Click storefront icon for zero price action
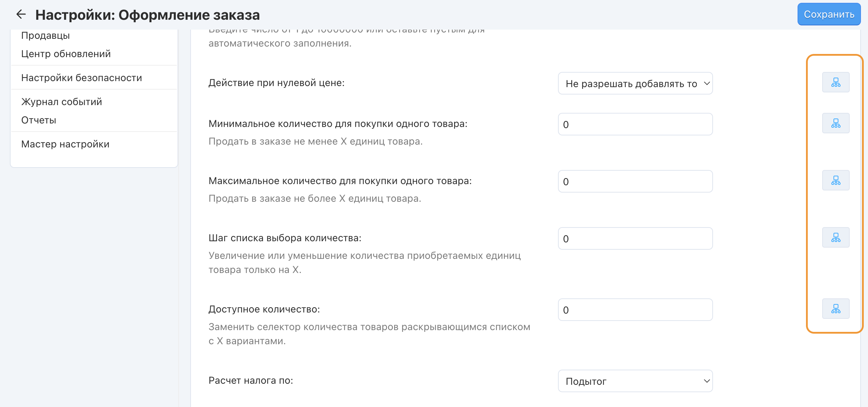 point(836,83)
